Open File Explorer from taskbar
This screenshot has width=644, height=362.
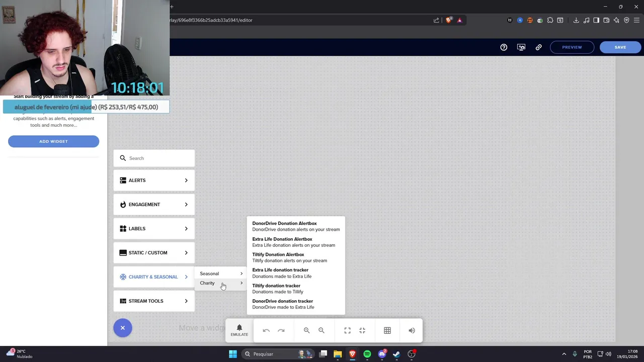click(338, 354)
